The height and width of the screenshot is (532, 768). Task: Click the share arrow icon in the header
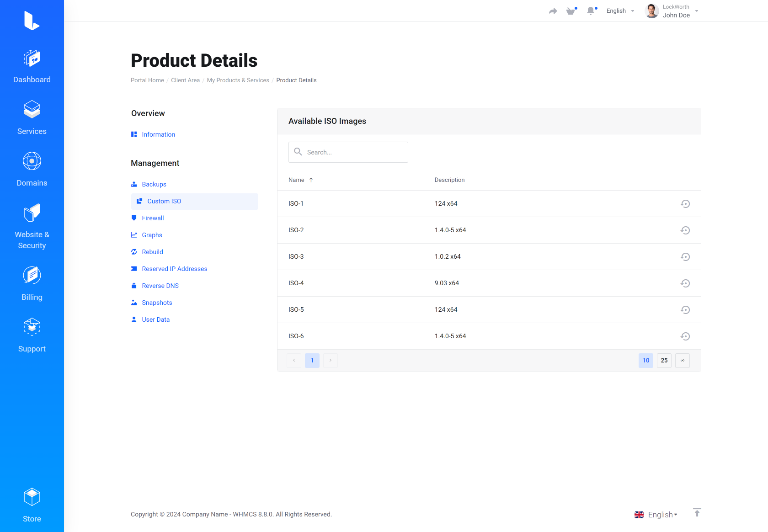pos(553,11)
